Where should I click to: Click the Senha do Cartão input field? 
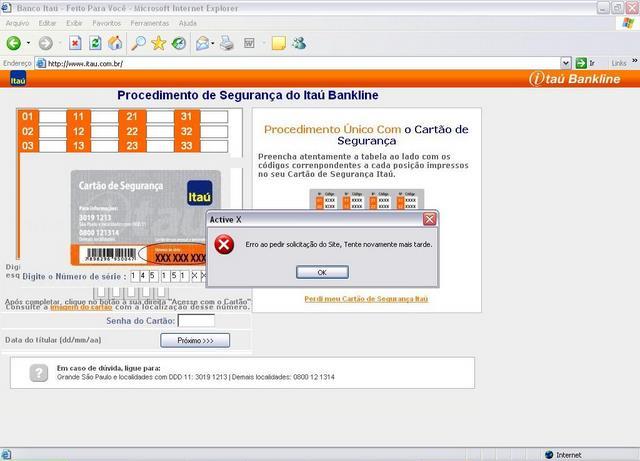pyautogui.click(x=196, y=321)
